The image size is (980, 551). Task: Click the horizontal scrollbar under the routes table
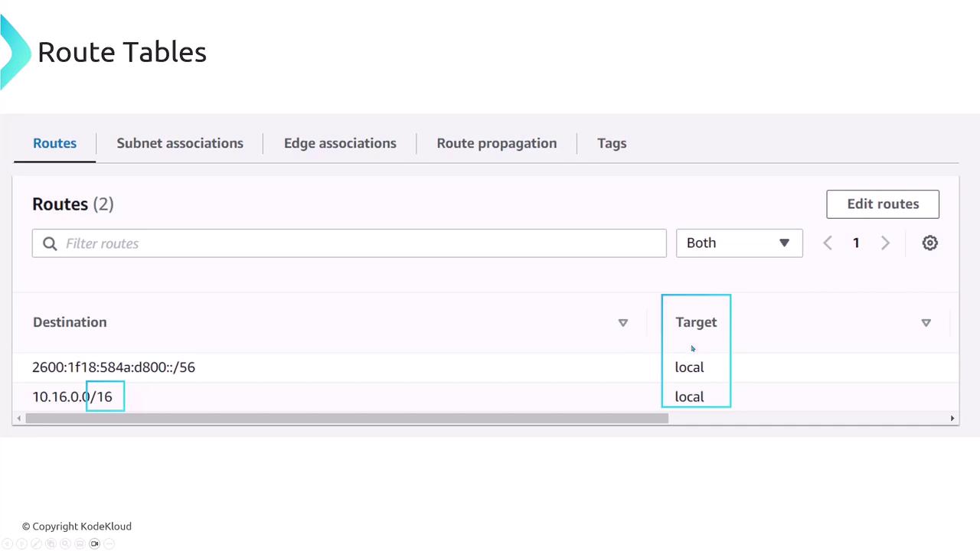(346, 419)
